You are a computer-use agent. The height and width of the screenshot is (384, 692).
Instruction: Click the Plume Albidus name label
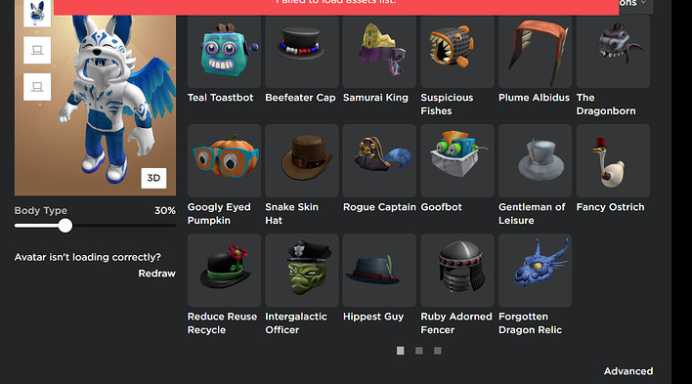(534, 98)
